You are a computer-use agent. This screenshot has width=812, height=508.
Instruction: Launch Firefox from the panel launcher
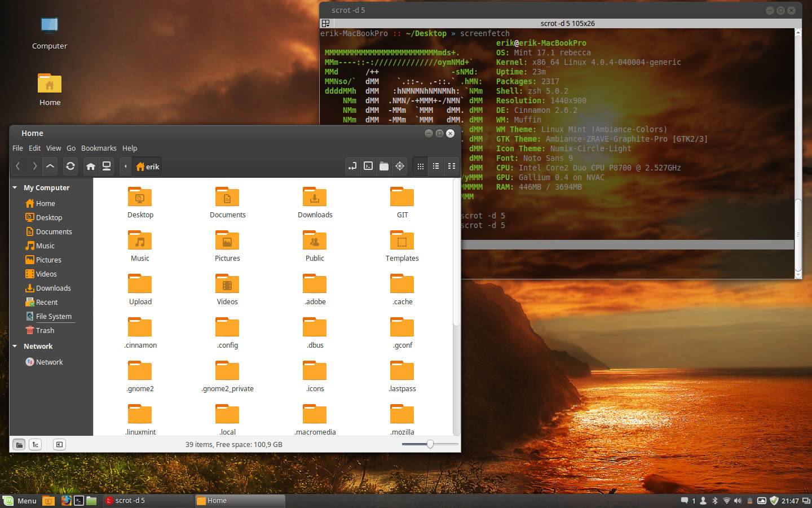point(66,501)
